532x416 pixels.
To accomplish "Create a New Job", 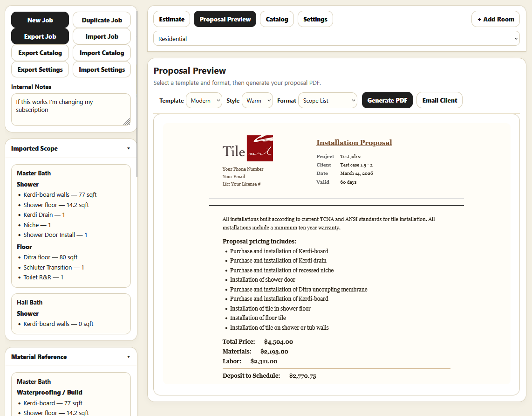I will coord(40,20).
